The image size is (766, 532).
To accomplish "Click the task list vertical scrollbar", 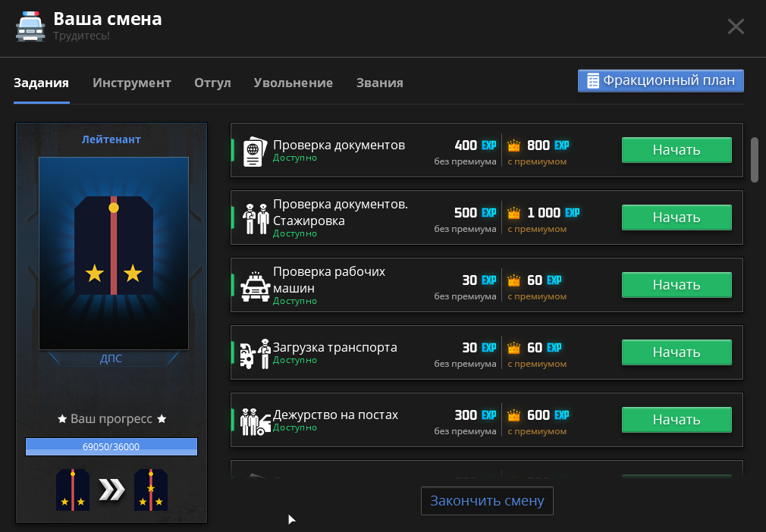I will click(754, 159).
